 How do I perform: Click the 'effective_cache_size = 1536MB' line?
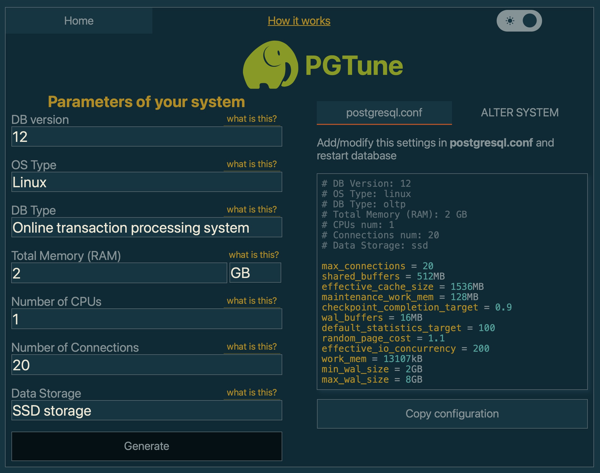[403, 287]
